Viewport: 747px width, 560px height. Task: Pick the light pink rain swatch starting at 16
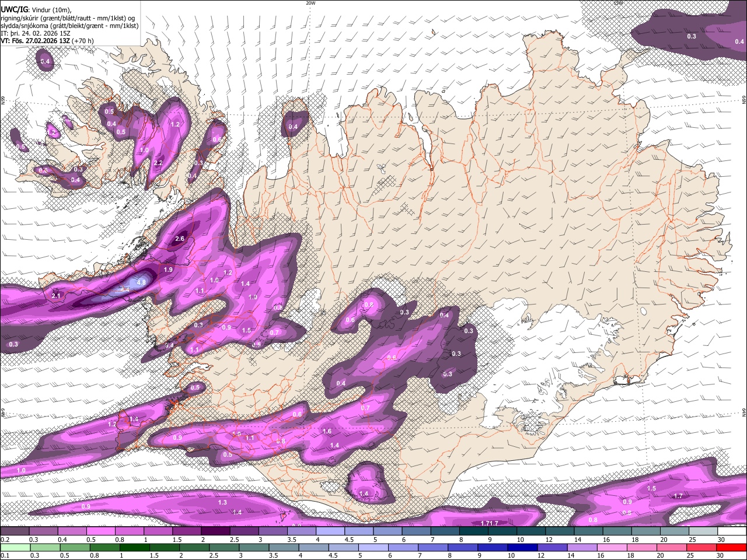coord(612,547)
